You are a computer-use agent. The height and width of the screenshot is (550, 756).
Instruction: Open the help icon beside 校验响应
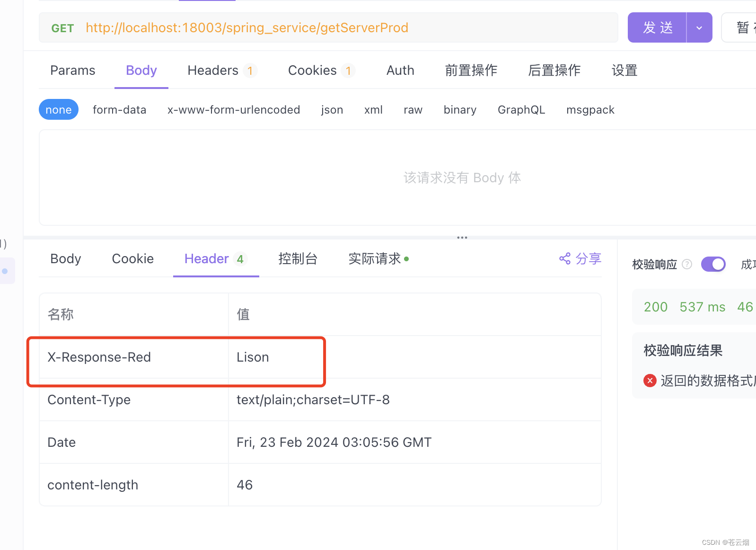pos(687,264)
